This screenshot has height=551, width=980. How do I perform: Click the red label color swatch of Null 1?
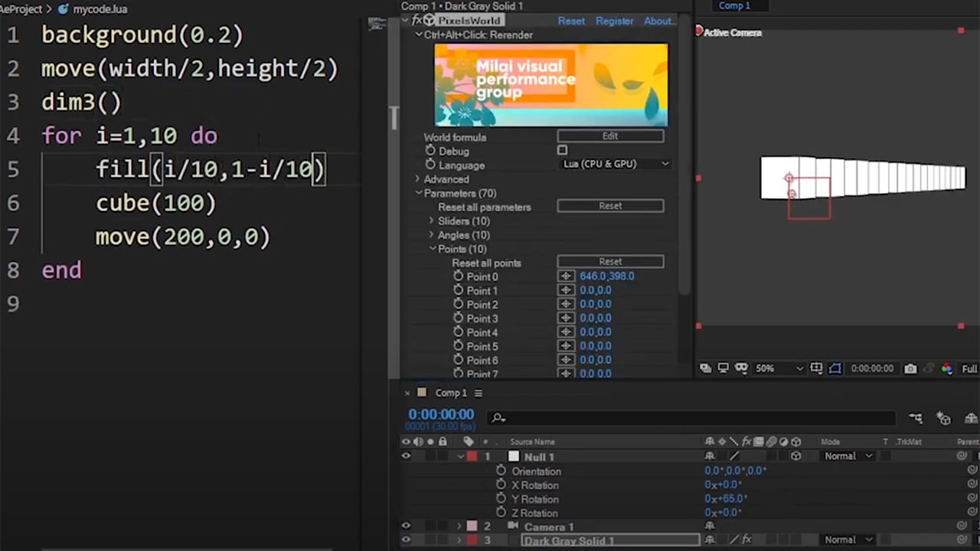[x=472, y=456]
